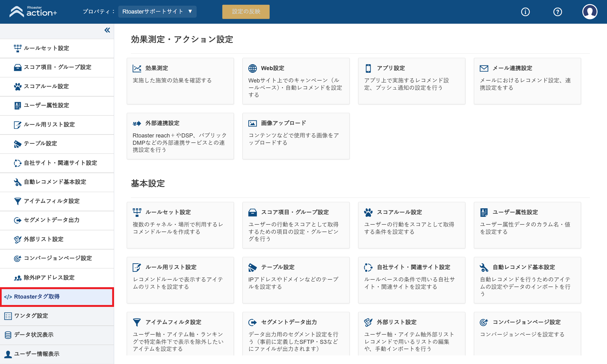This screenshot has height=364, width=607.
Task: Open ルール用リスト設定 in the sidebar
Action: click(x=57, y=125)
